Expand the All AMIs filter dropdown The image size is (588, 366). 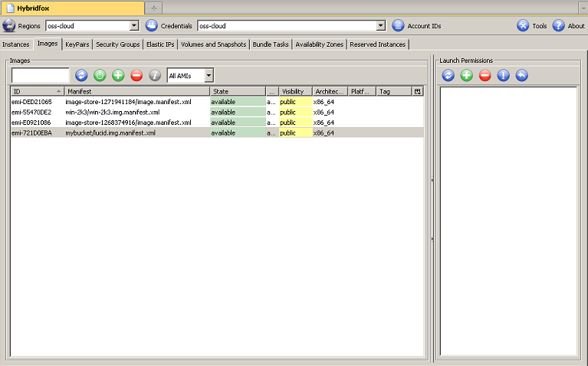click(x=209, y=75)
